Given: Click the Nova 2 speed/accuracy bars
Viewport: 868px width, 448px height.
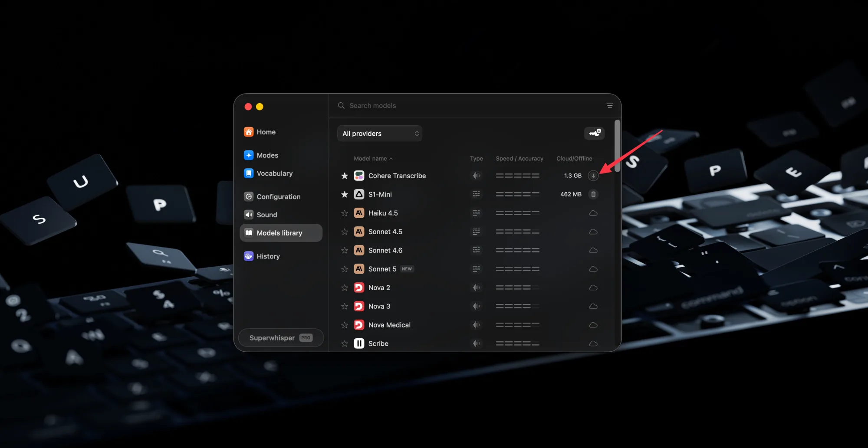Looking at the screenshot, I should click(x=517, y=288).
